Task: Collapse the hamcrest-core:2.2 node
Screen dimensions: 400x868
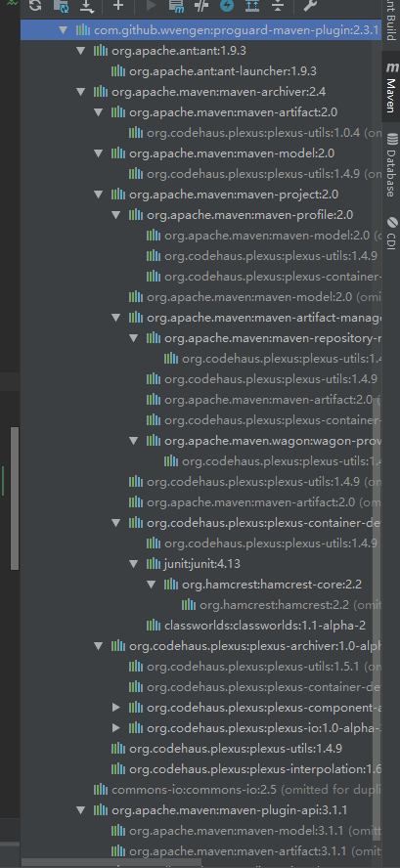Action: (x=152, y=584)
